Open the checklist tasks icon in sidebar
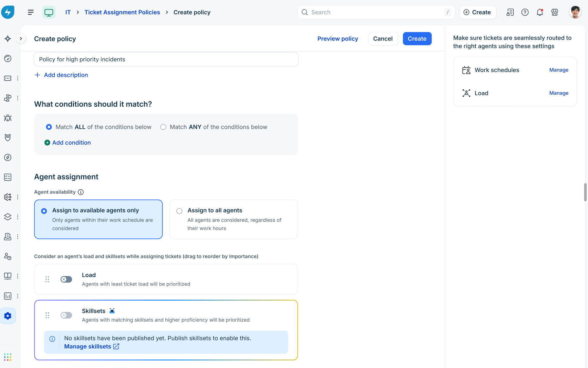Viewport: 588px width, 368px height. pos(8,177)
